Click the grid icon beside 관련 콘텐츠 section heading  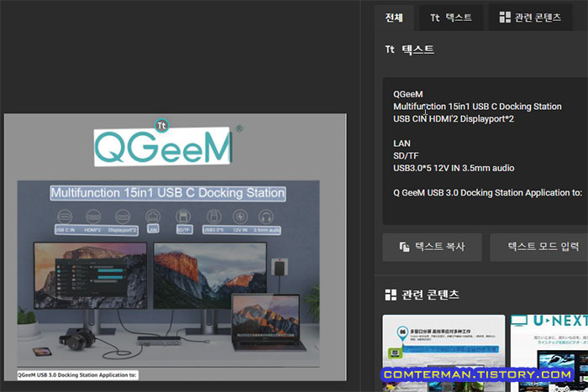(x=391, y=295)
